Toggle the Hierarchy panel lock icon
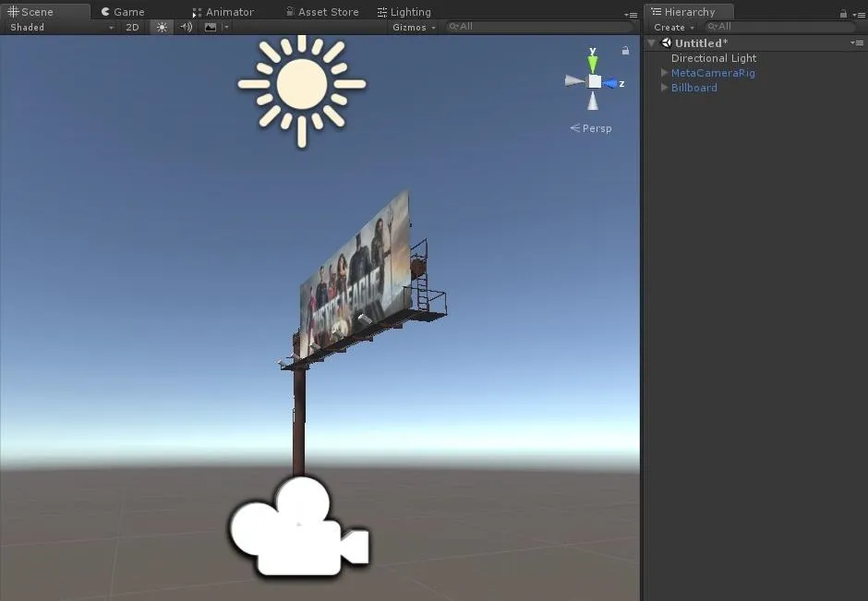 843,13
